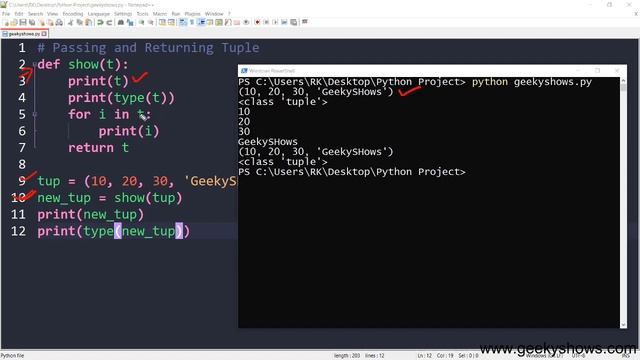The width and height of the screenshot is (640, 360).
Task: Click the Zoom Out toolbar icon
Action: click(150, 22)
